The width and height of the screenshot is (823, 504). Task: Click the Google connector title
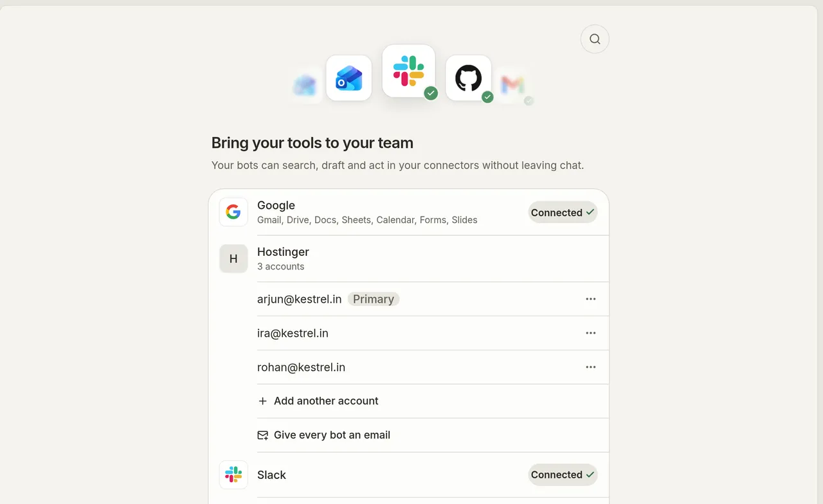coord(276,205)
